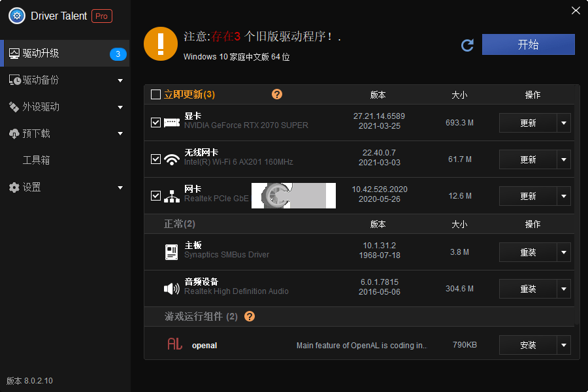
Task: Open dropdown arrow beside 显卡 更新 button
Action: [564, 123]
